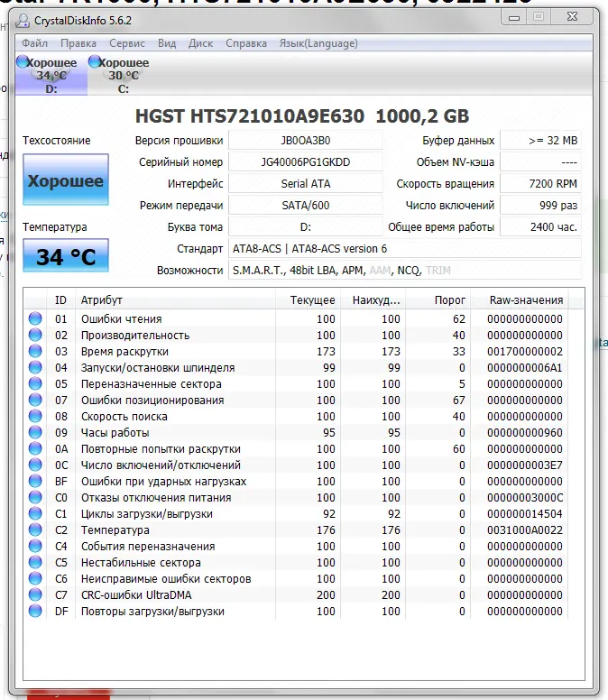Click the Атрибут column header
Viewport: 608px width, 700px height.
click(174, 300)
